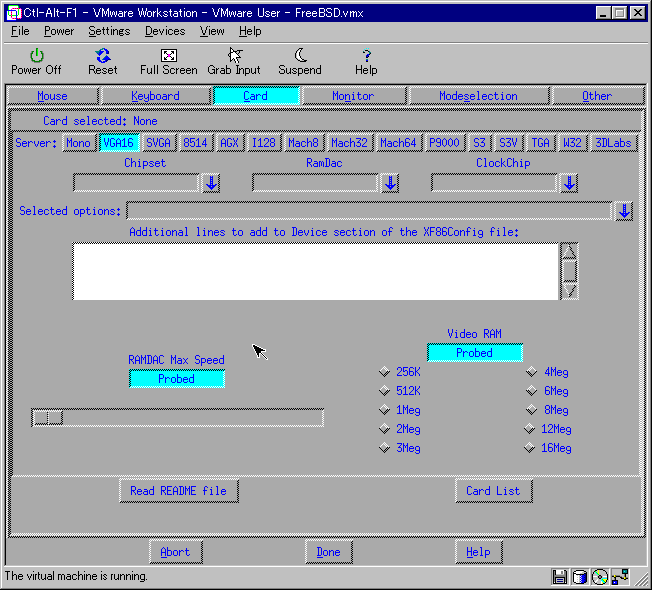Expand the Selected options dropdown arrow
The width and height of the screenshot is (652, 590).
point(624,211)
